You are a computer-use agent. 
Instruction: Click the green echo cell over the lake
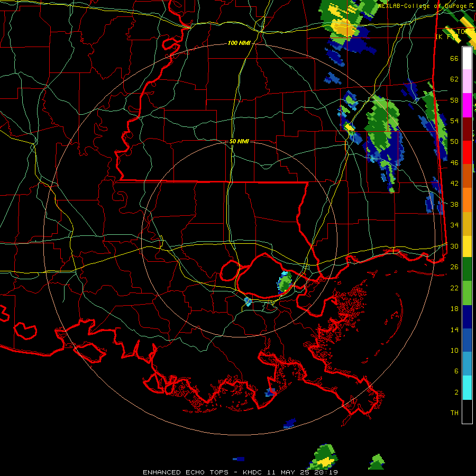coord(285,282)
